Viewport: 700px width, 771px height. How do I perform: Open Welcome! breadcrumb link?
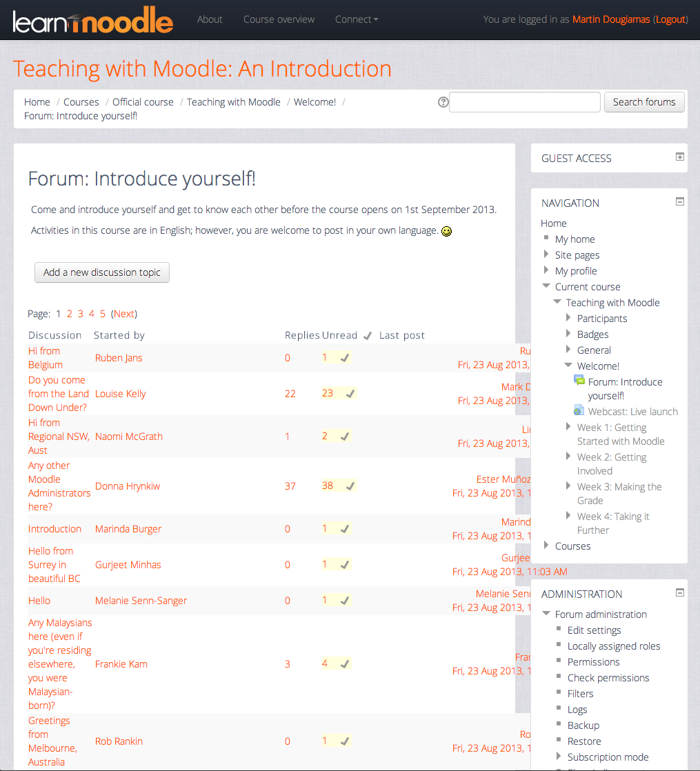314,102
